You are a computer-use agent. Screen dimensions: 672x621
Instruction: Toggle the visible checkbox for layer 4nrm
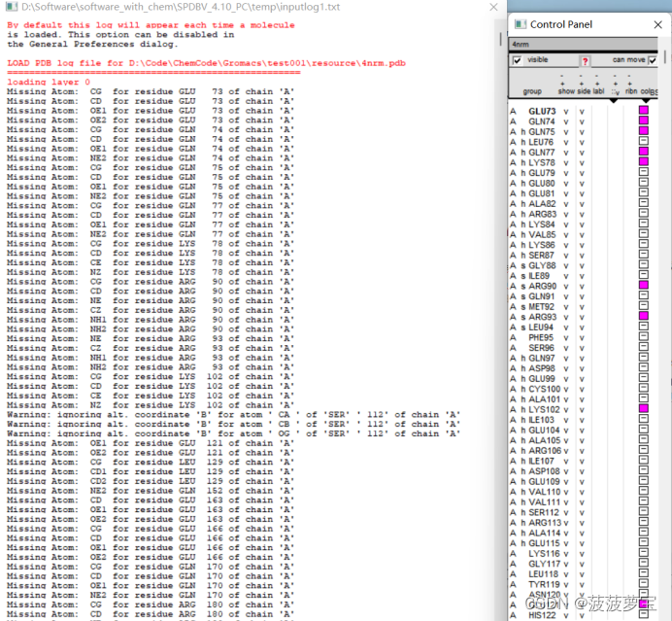518,60
